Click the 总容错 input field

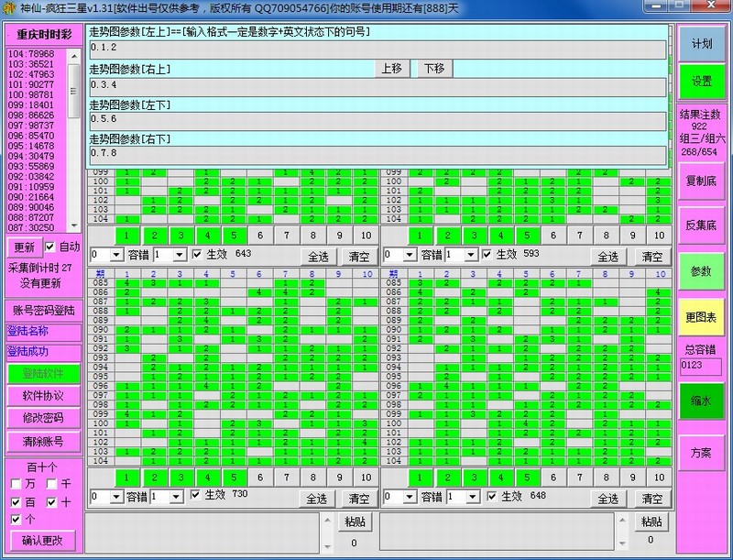(x=701, y=367)
